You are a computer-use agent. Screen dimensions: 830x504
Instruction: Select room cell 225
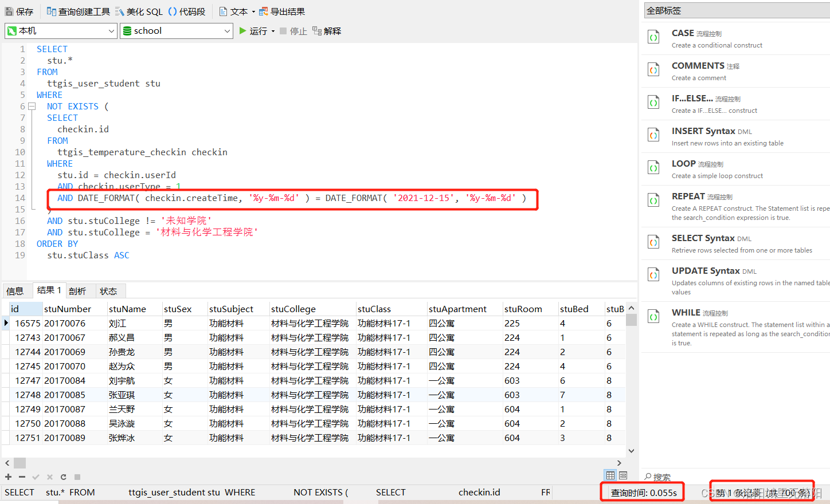530,323
